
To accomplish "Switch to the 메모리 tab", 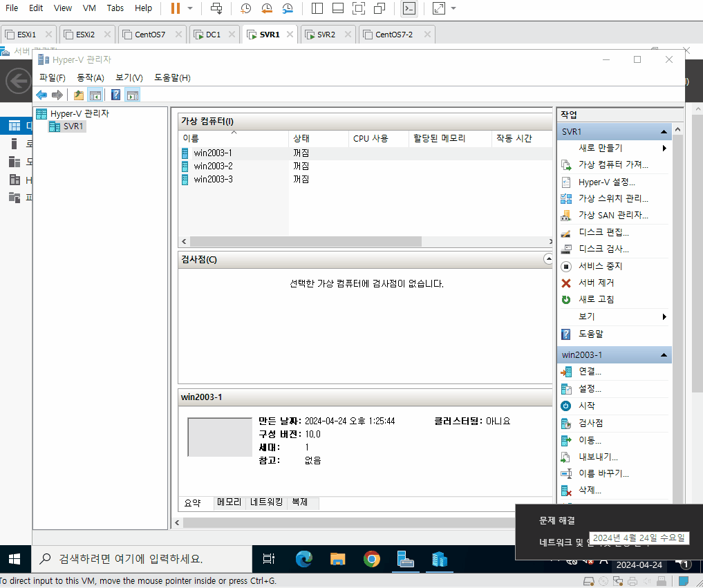I will point(229,502).
